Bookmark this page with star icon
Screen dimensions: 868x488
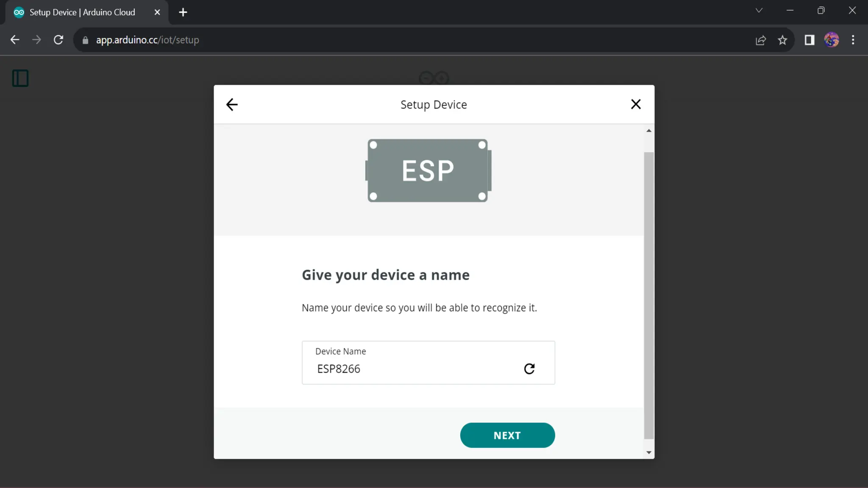click(x=782, y=40)
